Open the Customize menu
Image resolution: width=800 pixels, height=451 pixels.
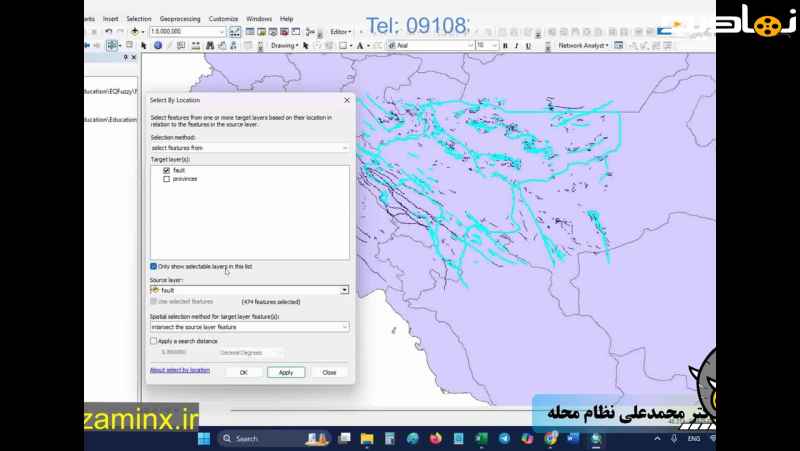(x=223, y=19)
